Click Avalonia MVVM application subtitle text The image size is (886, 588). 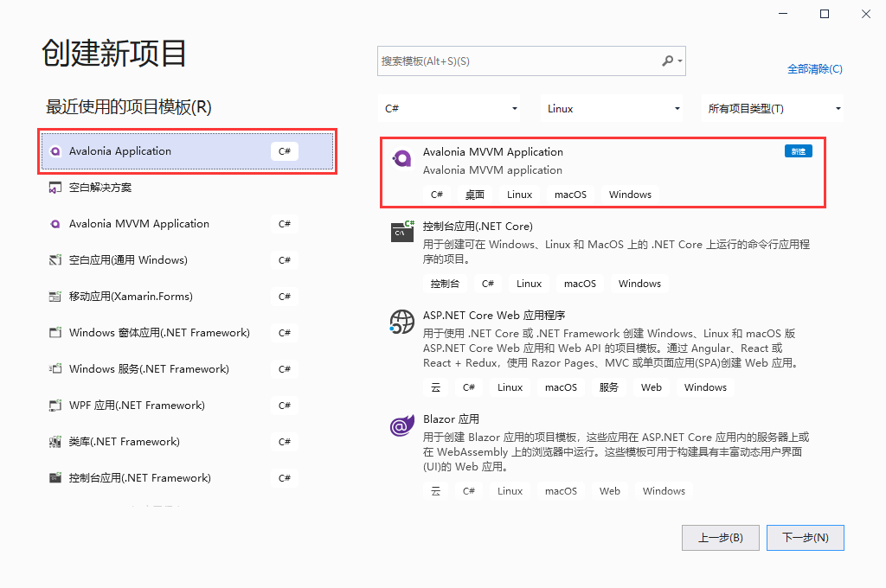click(492, 170)
